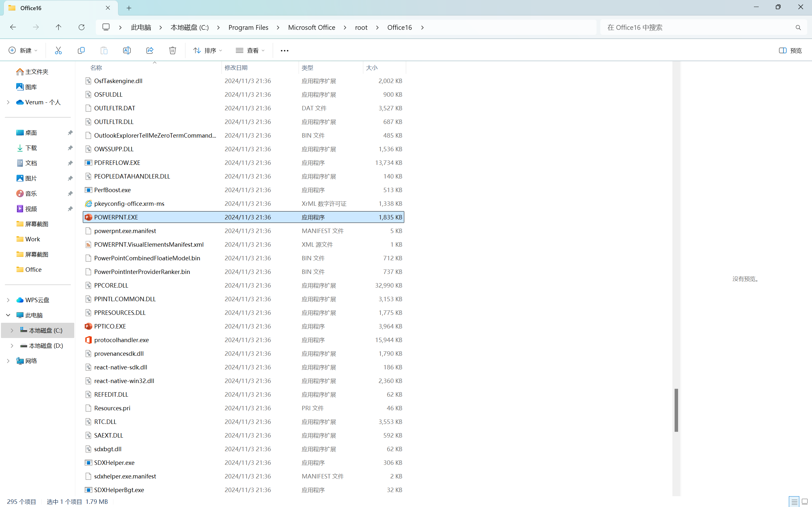Image resolution: width=812 pixels, height=507 pixels.
Task: Open the Sort (排序) dropdown
Action: (x=207, y=50)
